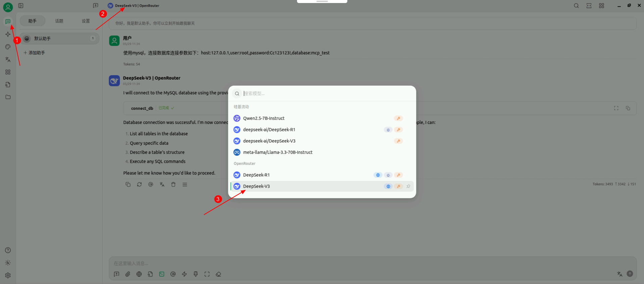This screenshot has width=644, height=284.
Task: Choose OpenRouter DeepSeek-R1 model
Action: (x=322, y=175)
